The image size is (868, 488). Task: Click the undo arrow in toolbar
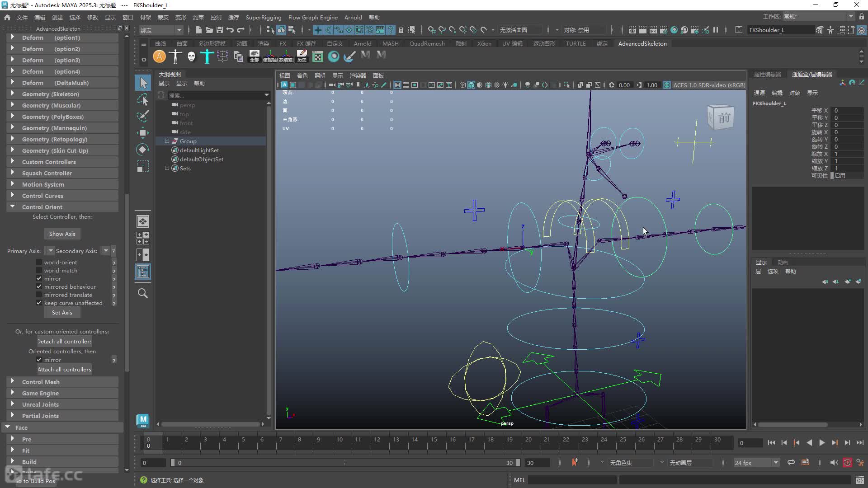tap(230, 30)
